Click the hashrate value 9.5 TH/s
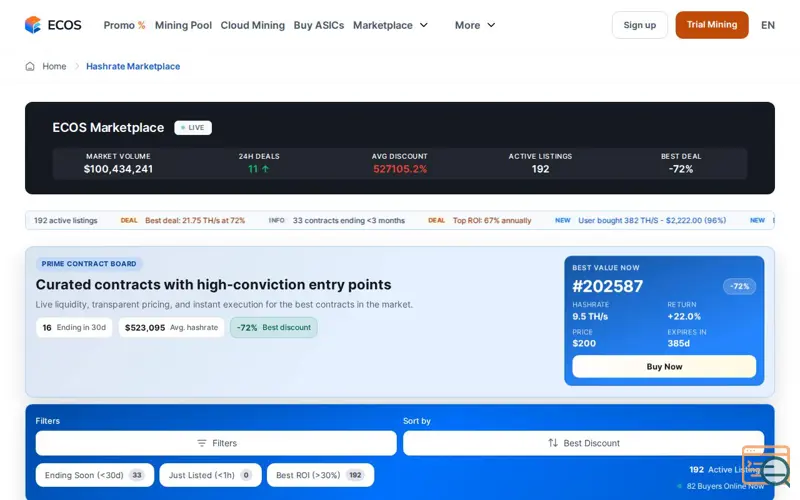This screenshot has height=500, width=800. click(590, 316)
